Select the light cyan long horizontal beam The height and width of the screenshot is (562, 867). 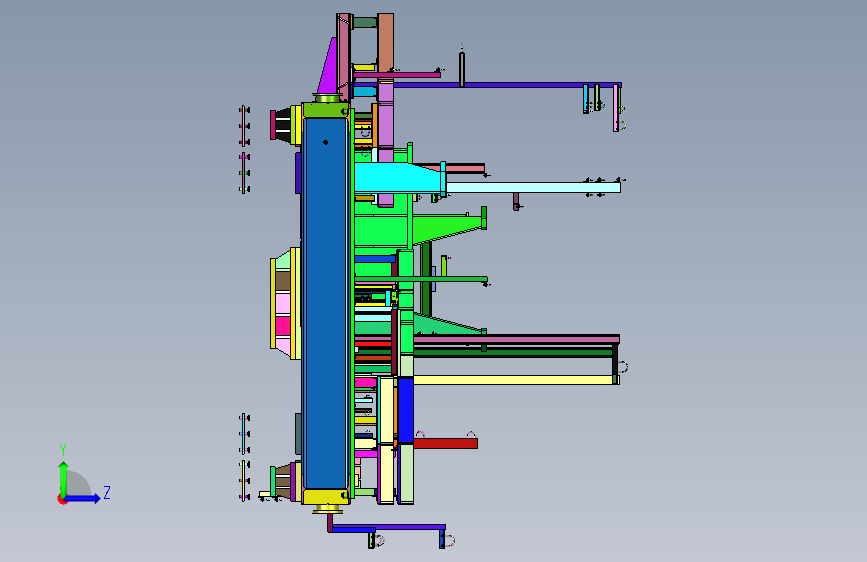pos(533,188)
